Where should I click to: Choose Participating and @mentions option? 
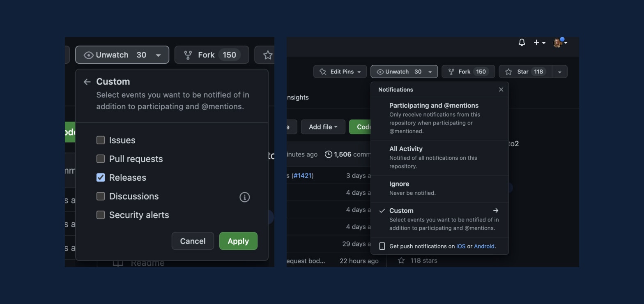(439, 118)
